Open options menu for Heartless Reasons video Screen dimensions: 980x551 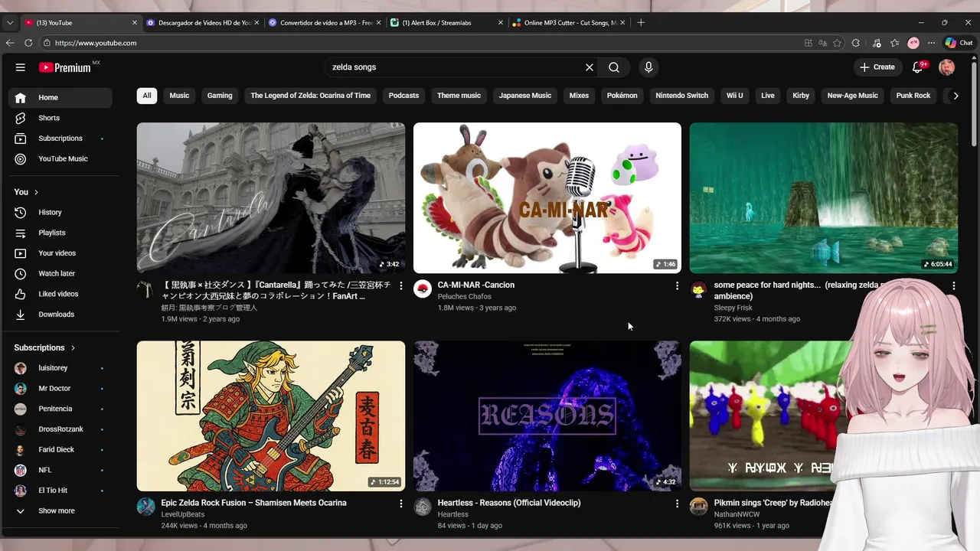click(677, 504)
